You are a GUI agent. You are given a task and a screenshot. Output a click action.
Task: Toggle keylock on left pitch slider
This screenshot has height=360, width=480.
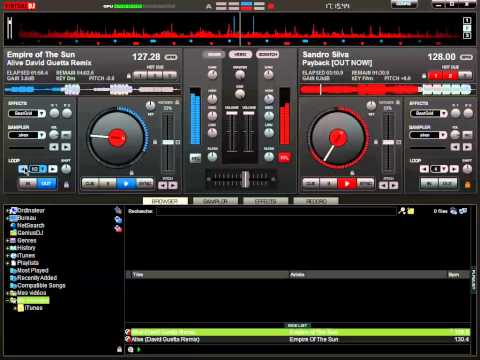(154, 142)
